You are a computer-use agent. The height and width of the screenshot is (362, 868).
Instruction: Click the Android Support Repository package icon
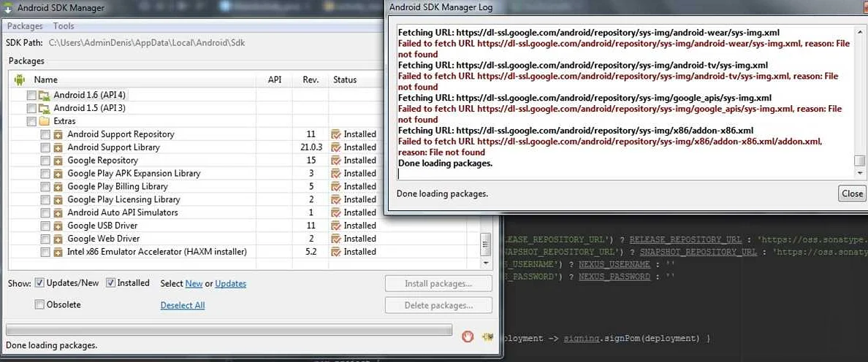[x=58, y=134]
